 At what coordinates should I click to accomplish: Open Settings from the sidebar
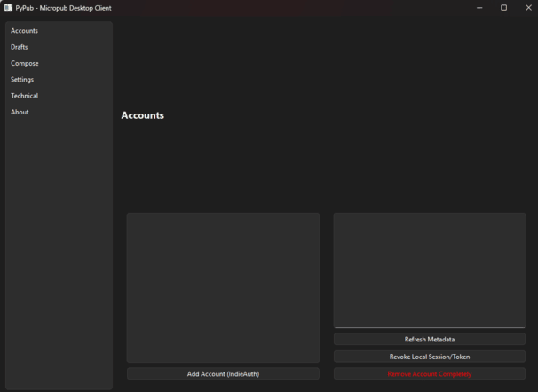pyautogui.click(x=22, y=80)
